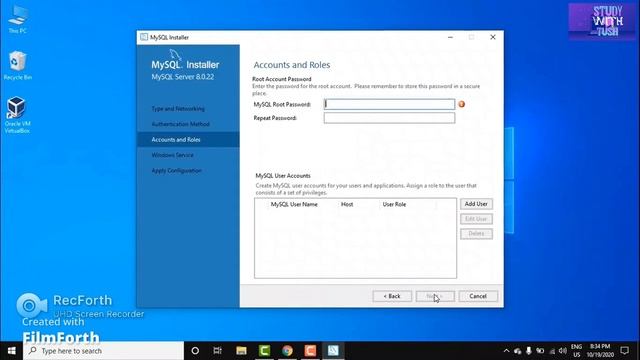The width and height of the screenshot is (640, 360).
Task: Click the taskbar search box
Action: pos(103,351)
